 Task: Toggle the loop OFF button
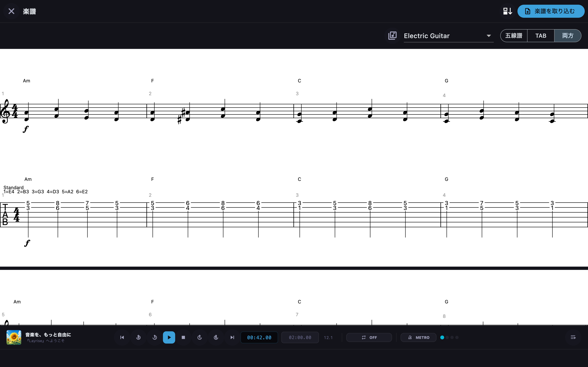pos(369,337)
